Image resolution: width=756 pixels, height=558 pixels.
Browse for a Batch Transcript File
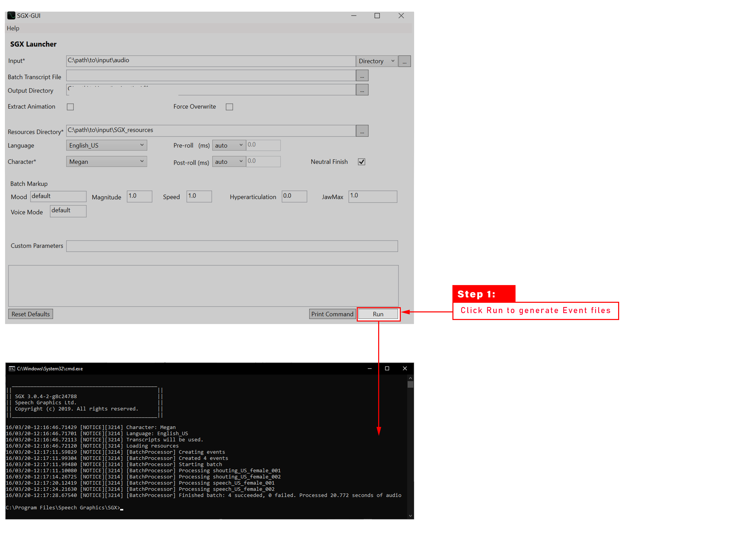click(362, 75)
